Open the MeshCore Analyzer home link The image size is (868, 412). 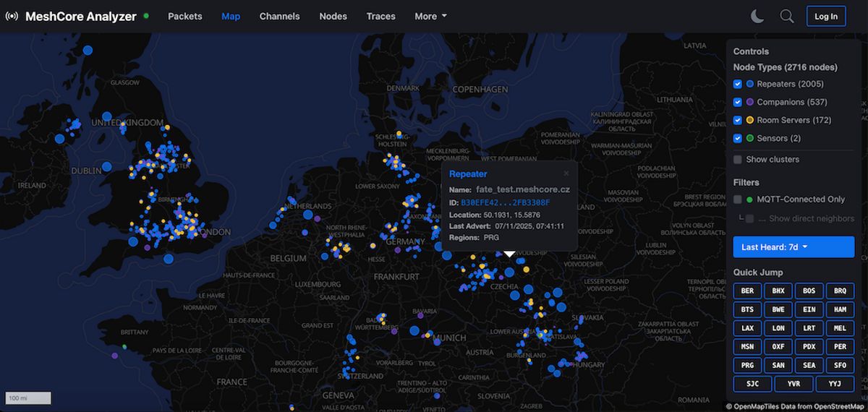(81, 16)
